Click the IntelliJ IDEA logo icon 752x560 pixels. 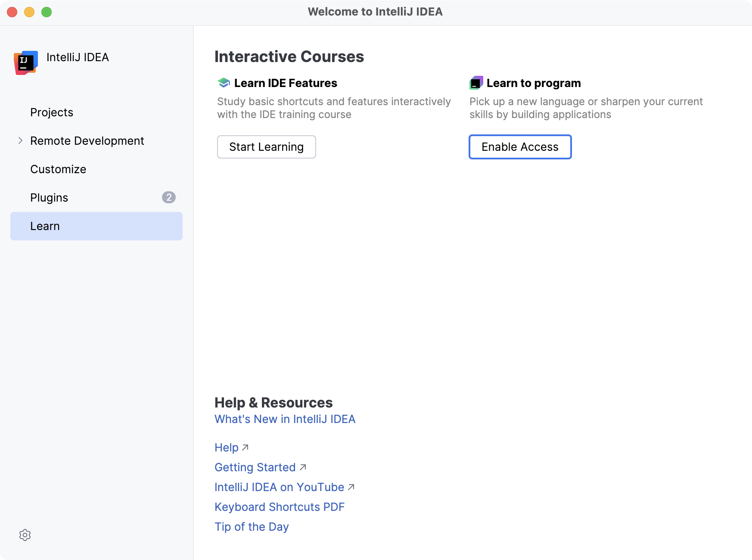coord(26,62)
